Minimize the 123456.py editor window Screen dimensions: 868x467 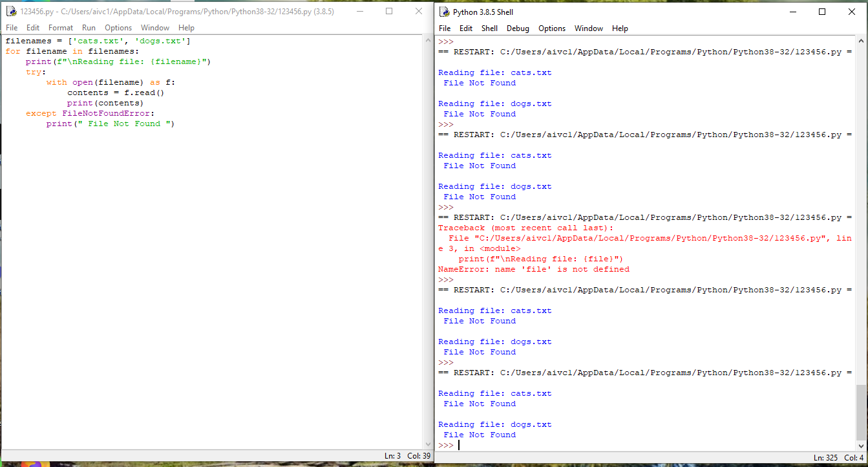359,11
